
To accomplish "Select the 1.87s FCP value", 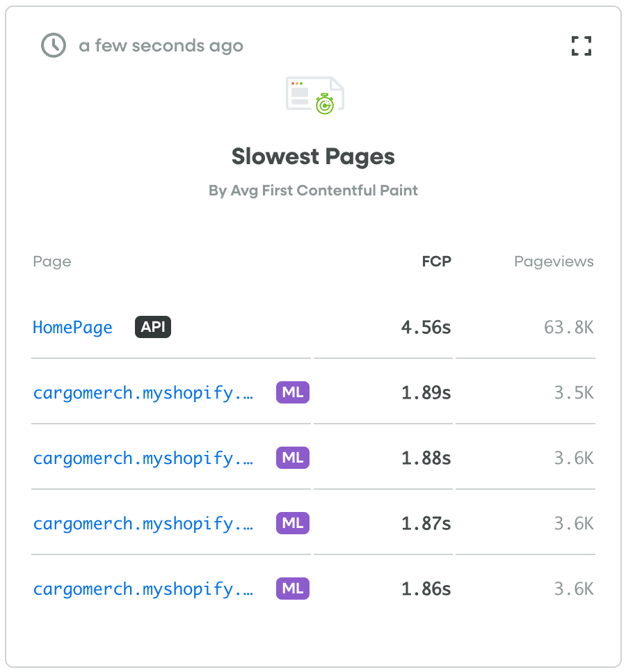I will tap(426, 523).
